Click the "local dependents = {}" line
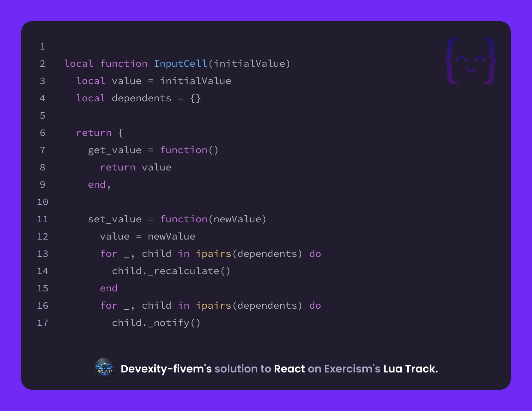 coord(139,98)
